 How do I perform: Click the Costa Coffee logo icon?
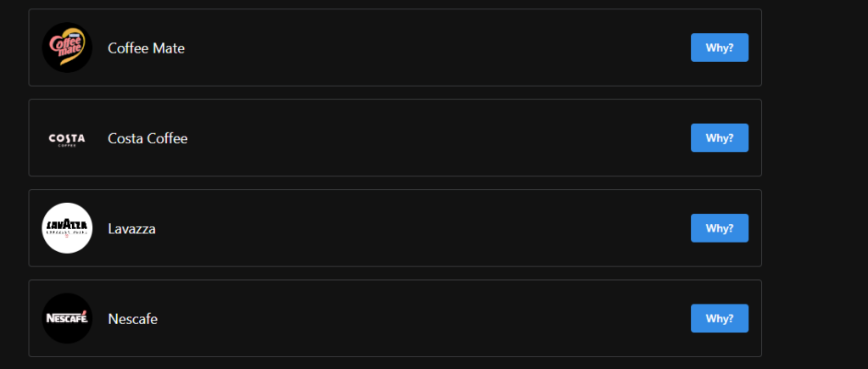[67, 138]
